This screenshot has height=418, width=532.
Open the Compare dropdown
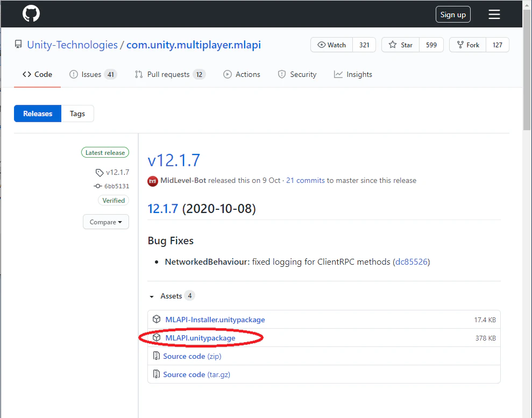tap(106, 222)
